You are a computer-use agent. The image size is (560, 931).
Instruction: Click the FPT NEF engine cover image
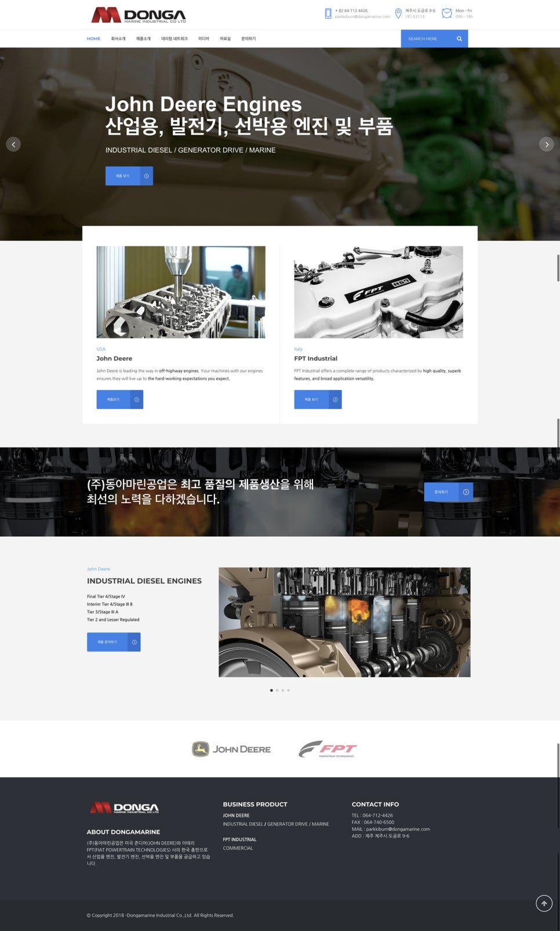(379, 292)
